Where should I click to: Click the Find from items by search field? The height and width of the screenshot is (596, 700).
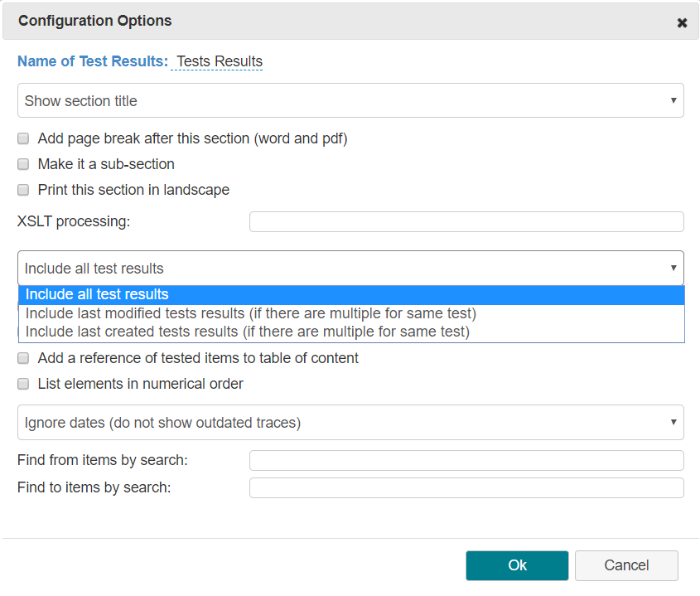tap(466, 460)
